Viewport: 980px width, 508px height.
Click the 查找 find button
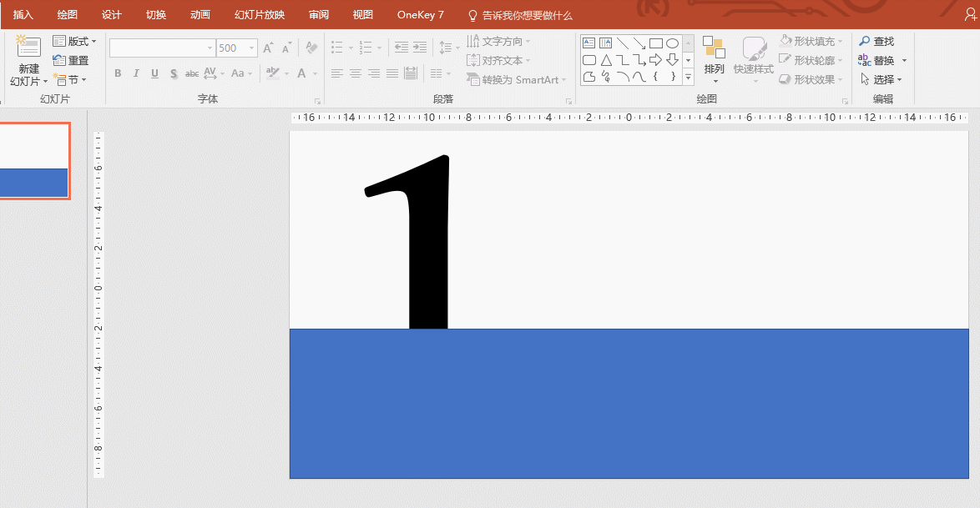coord(876,41)
